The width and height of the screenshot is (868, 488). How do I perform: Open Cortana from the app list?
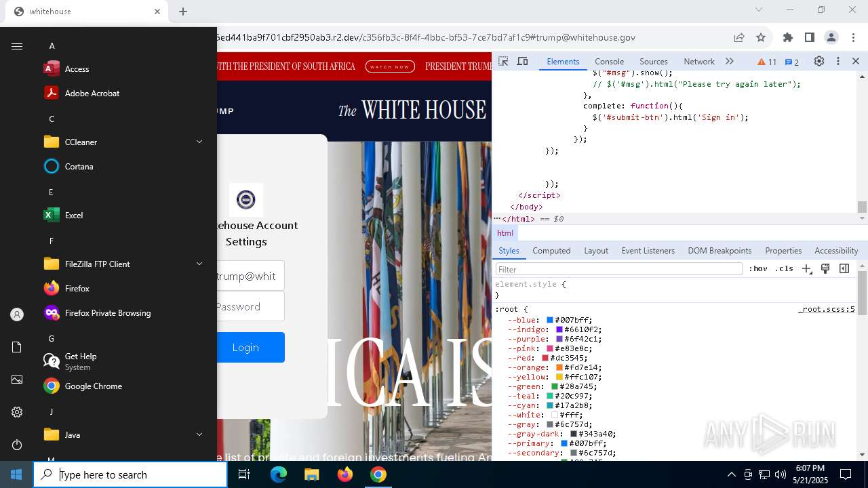(122, 167)
